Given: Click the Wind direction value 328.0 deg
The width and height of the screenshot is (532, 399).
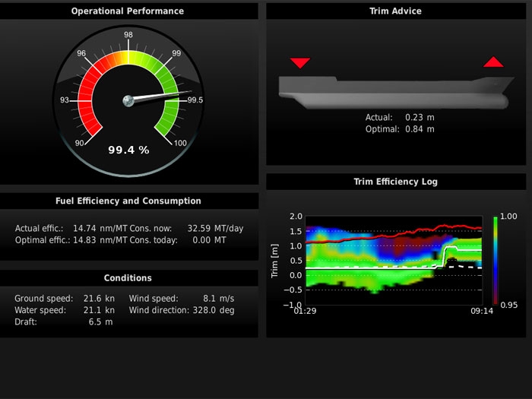Looking at the screenshot, I should [214, 310].
